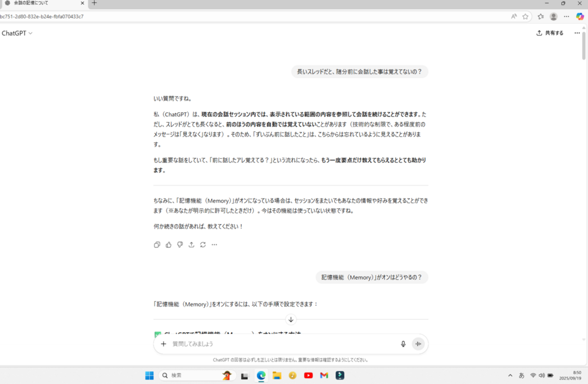
Task: Regenerate the ChatGPT response
Action: [203, 245]
